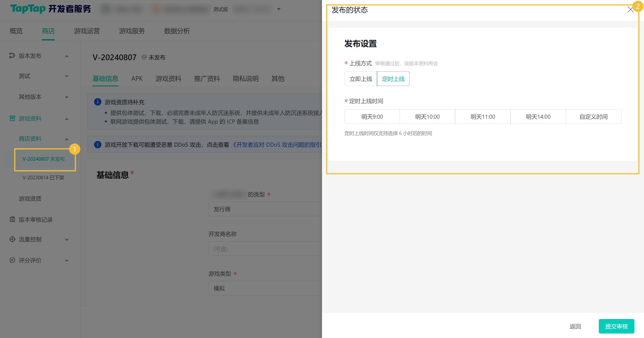
Task: Select V-20240807 未发布 version in sidebar
Action: [x=44, y=159]
